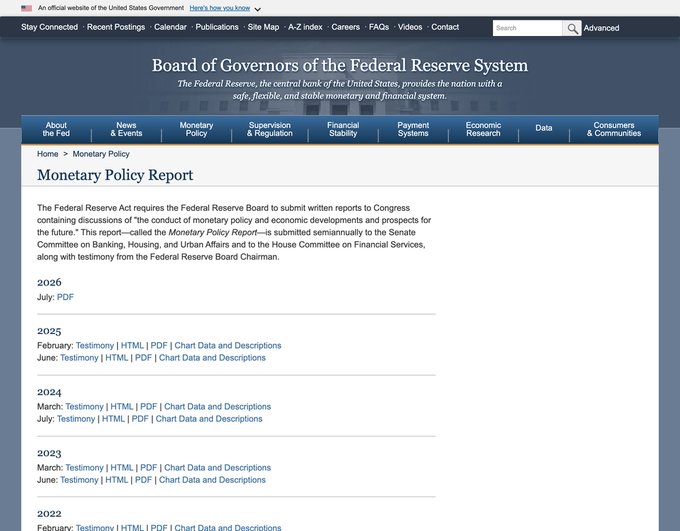Open the Videos link
Screen dimensions: 680x531
click(x=410, y=27)
